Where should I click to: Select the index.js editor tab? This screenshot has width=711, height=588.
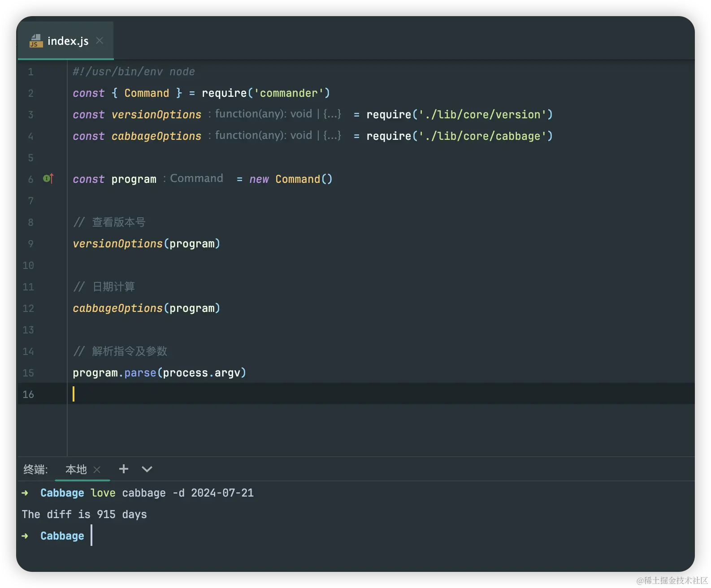point(66,41)
